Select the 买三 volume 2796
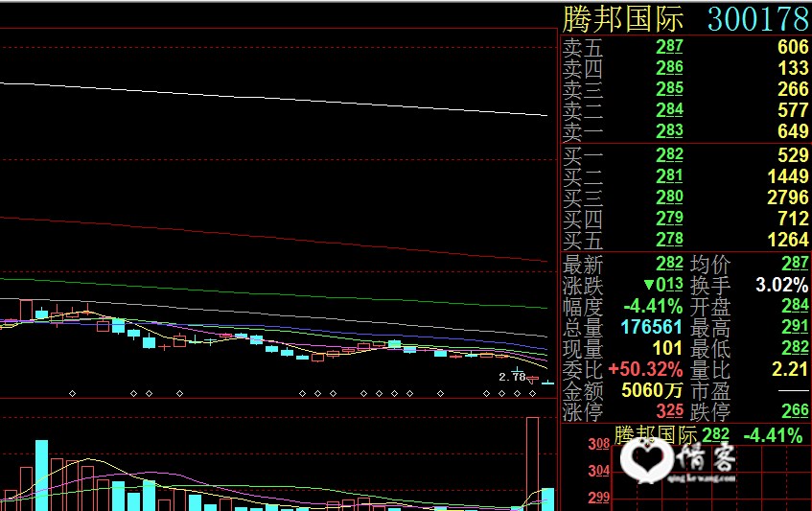812x511 pixels. pyautogui.click(x=788, y=197)
